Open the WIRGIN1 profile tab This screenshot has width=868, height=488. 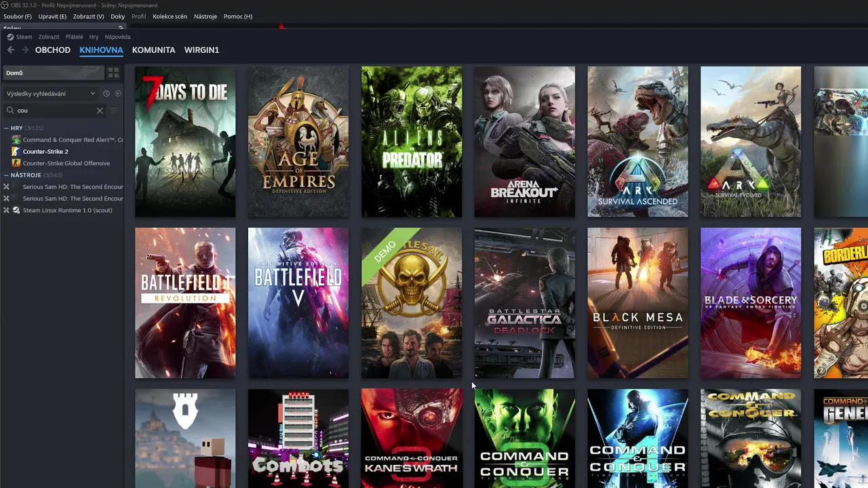coord(202,50)
